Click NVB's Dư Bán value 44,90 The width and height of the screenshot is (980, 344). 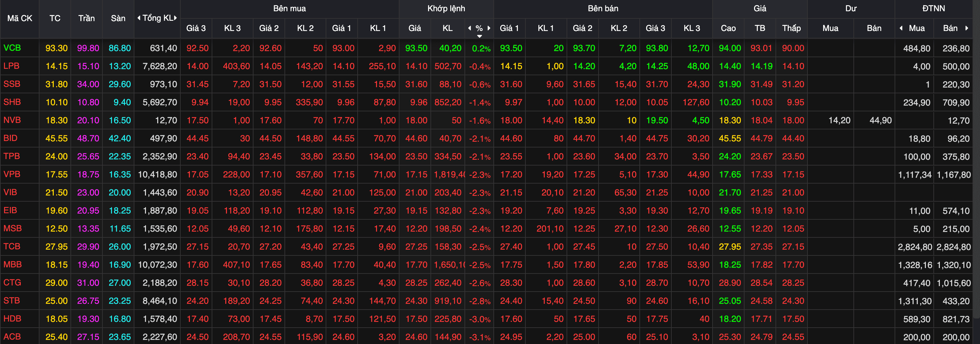[881, 120]
